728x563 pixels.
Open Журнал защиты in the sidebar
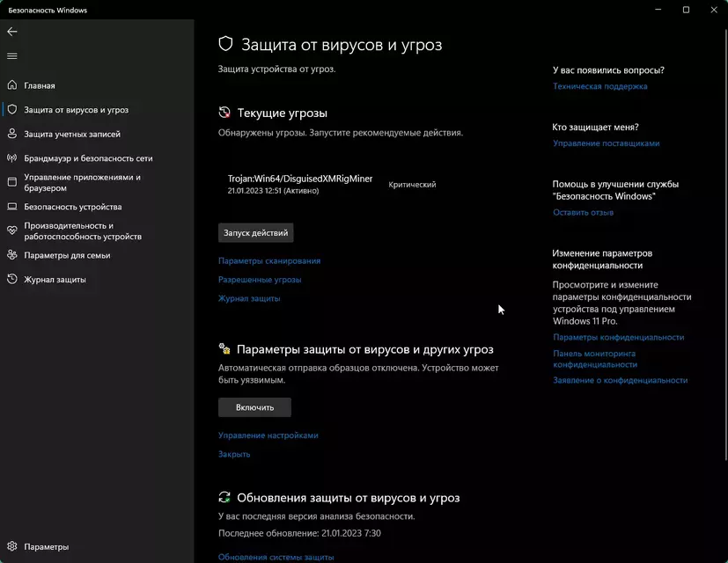(x=55, y=280)
